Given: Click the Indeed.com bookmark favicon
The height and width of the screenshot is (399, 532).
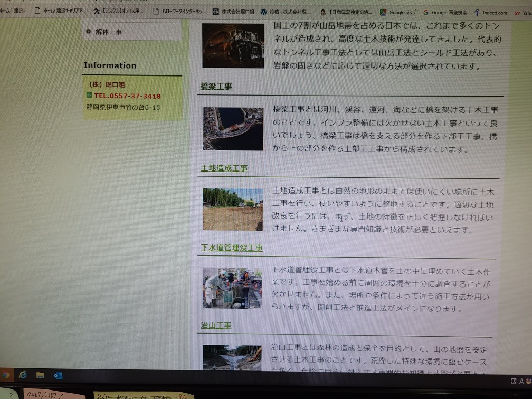Looking at the screenshot, I should pos(477,13).
